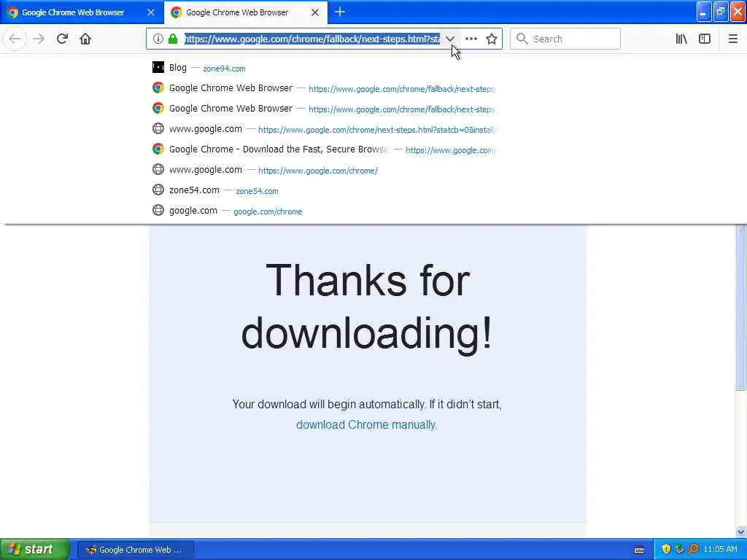This screenshot has width=747, height=560.
Task: Open the page actions three-dots menu
Action: (x=471, y=39)
